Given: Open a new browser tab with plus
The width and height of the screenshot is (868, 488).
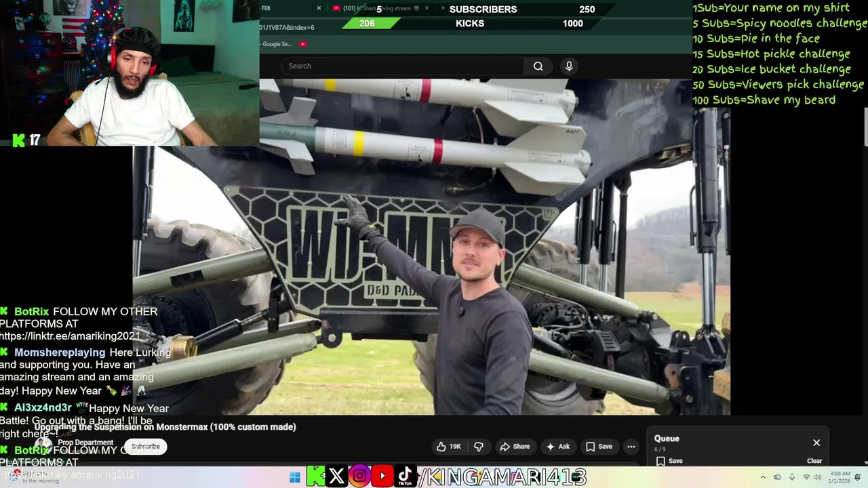Looking at the screenshot, I should pyautogui.click(x=443, y=8).
